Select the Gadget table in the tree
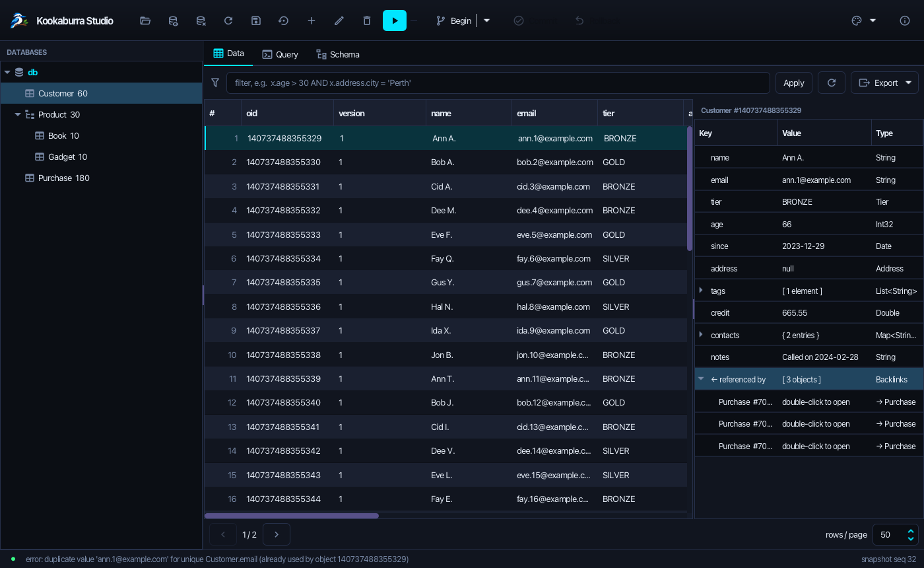This screenshot has height=568, width=924. pyautogui.click(x=101, y=157)
